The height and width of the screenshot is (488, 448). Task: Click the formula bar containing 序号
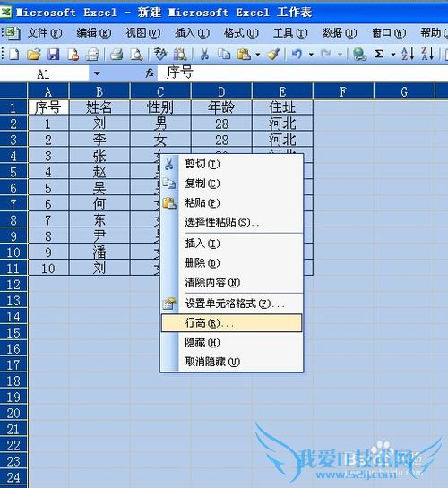click(303, 73)
